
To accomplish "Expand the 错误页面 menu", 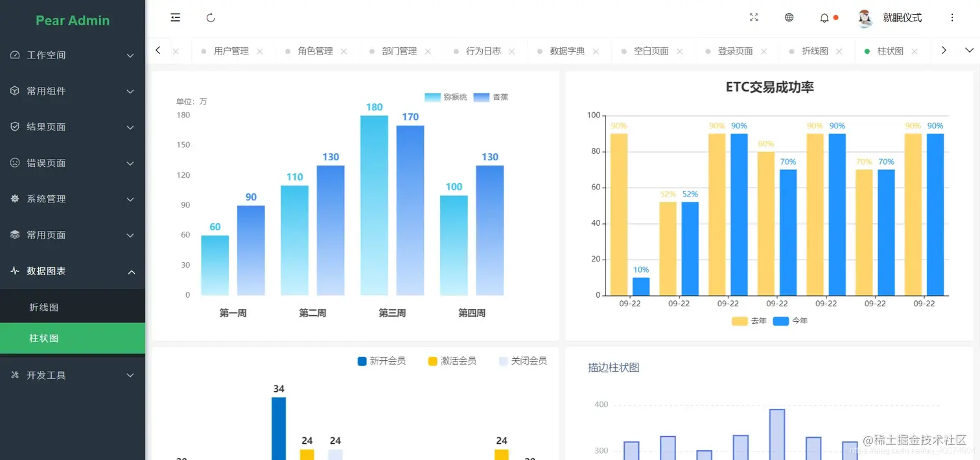I will [130, 163].
